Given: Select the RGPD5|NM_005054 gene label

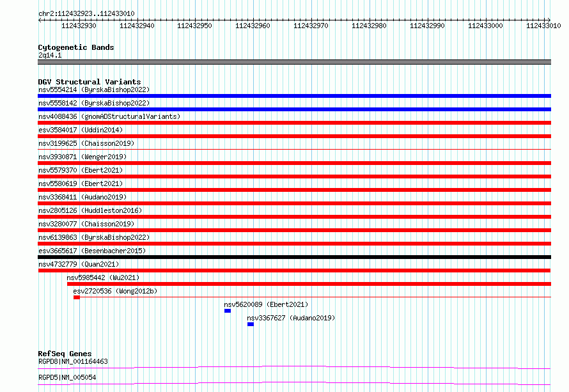Looking at the screenshot, I should (x=67, y=377).
